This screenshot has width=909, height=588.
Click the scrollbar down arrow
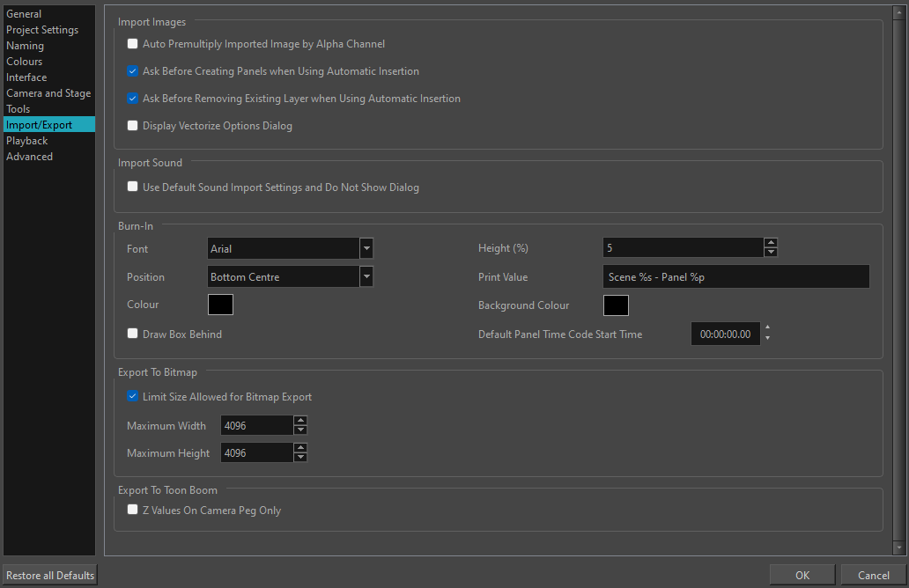click(899, 547)
